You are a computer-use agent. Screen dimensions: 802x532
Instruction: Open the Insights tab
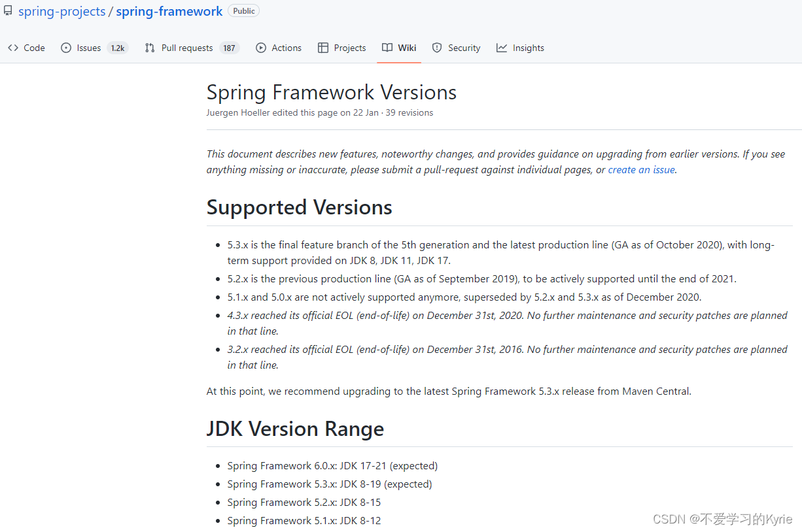(x=526, y=47)
